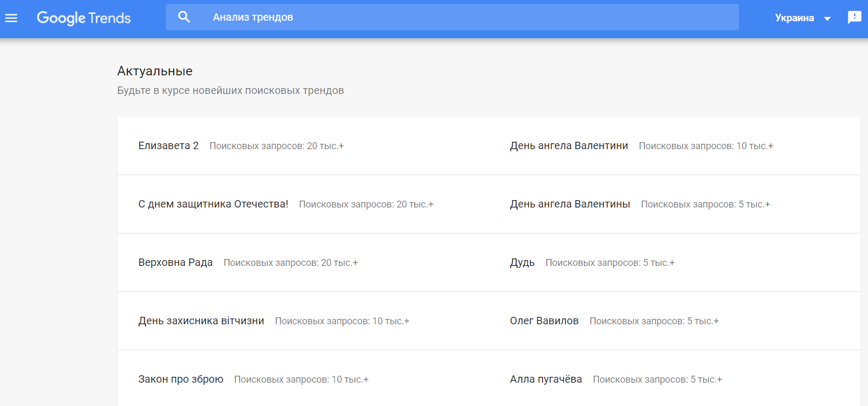Open the hamburger main menu
This screenshot has width=868, height=406.
[11, 18]
